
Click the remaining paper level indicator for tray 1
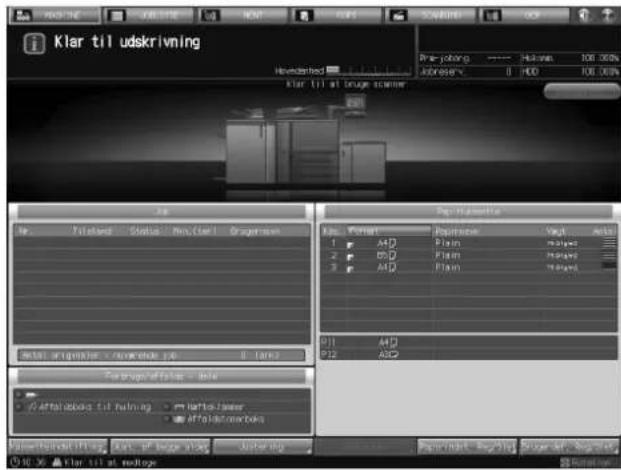pos(609,243)
